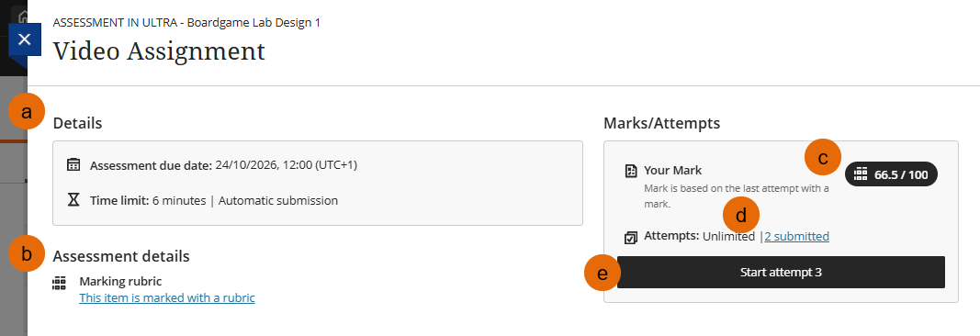Click the marking rubric grid icon

(60, 282)
